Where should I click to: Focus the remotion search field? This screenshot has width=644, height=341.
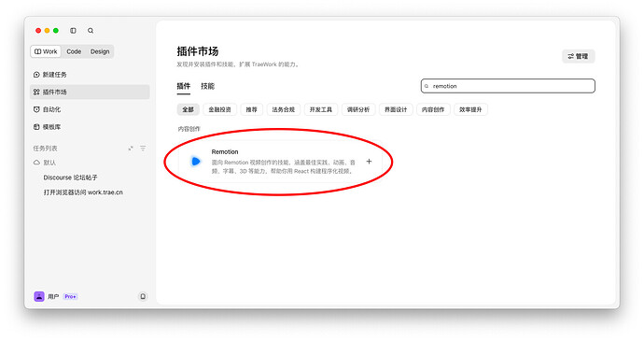pyautogui.click(x=508, y=86)
